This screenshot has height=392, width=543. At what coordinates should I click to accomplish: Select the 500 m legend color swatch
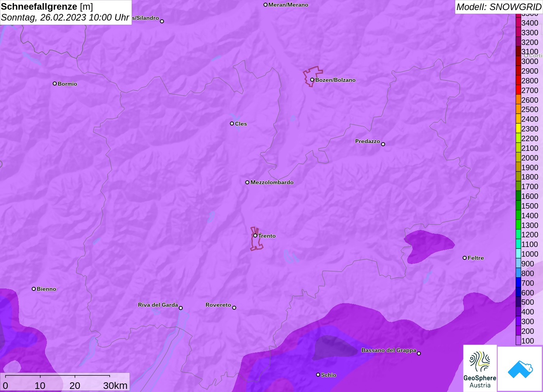(518, 302)
